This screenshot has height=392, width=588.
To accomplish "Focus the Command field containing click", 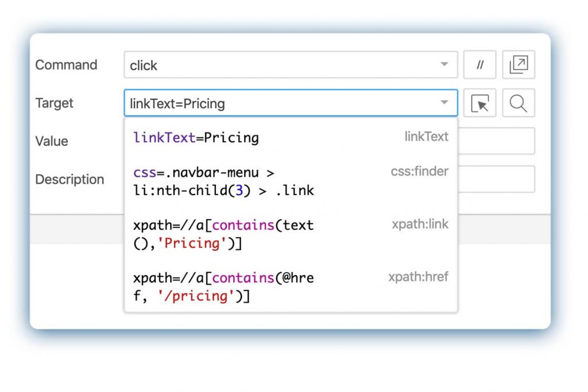I will tap(276, 65).
